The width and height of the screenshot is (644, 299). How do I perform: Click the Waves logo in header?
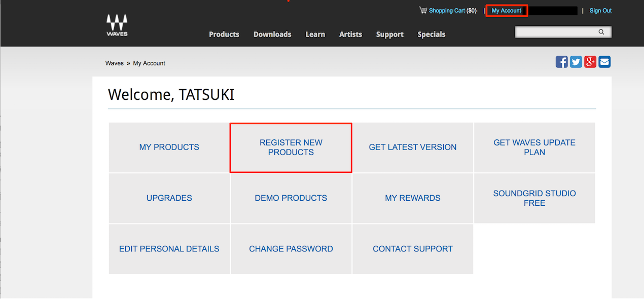point(117,25)
